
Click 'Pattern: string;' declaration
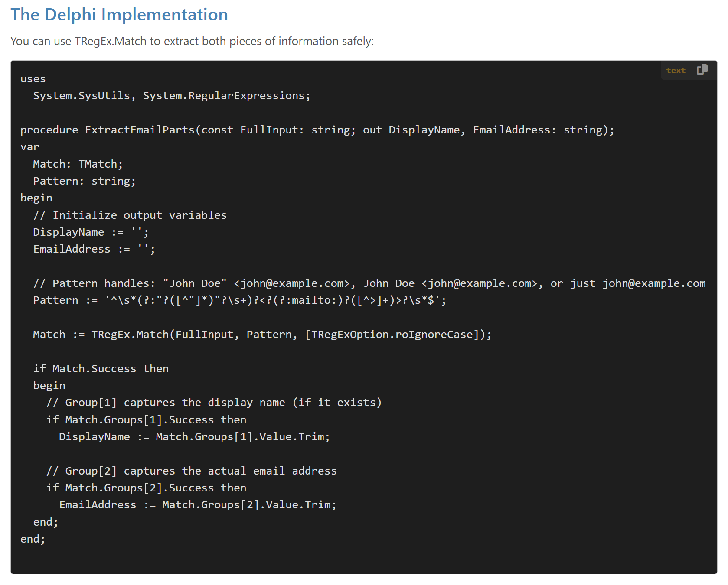click(85, 181)
